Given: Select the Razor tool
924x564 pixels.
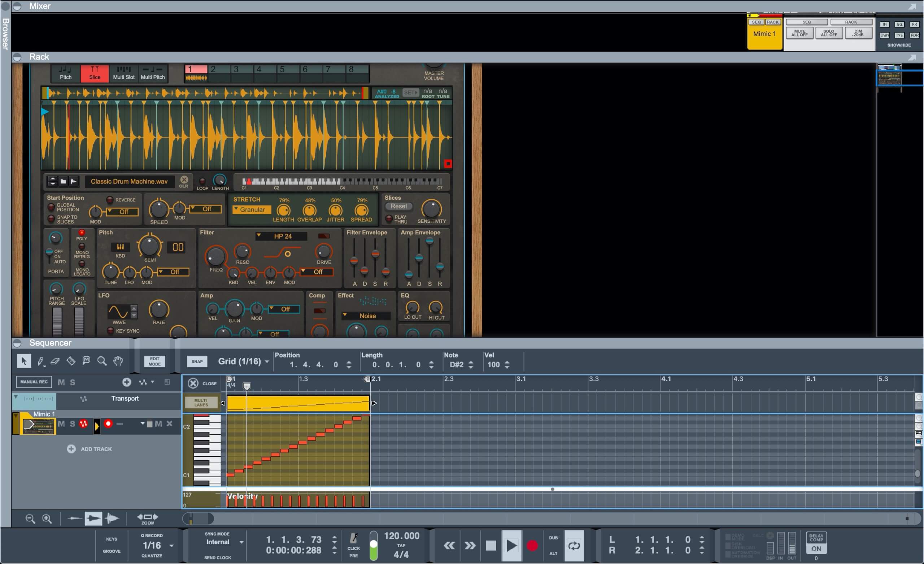Looking at the screenshot, I should [71, 361].
